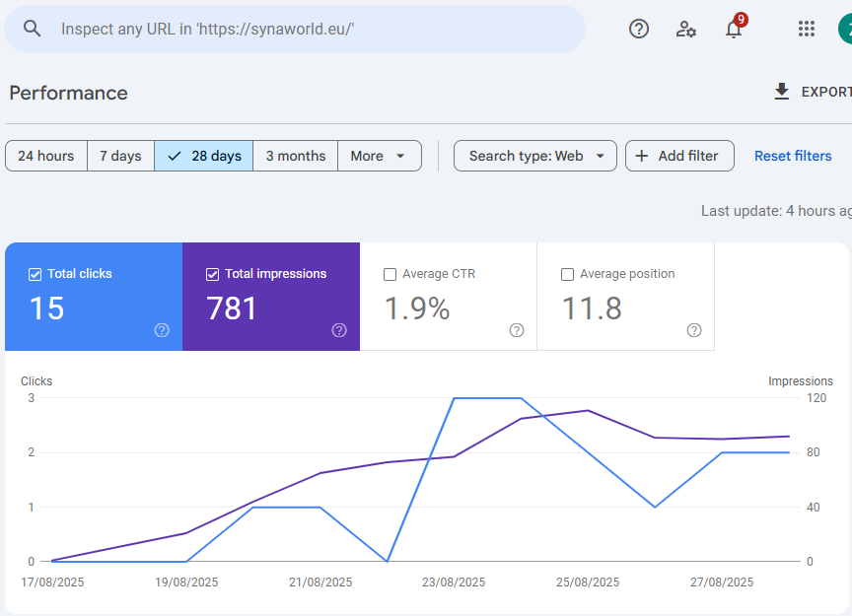
Task: Open the Search type: Web dropdown
Action: pos(534,155)
